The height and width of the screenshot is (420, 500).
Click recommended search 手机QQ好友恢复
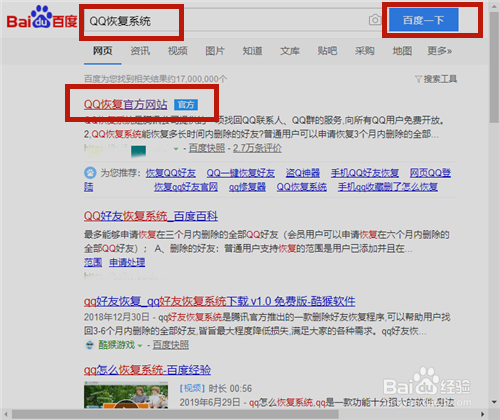[x=365, y=173]
